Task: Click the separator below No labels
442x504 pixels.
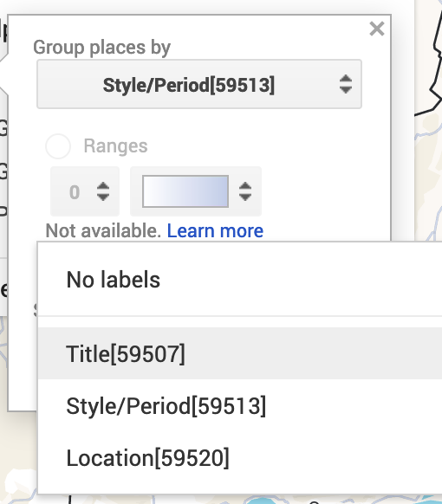Action: pos(240,316)
